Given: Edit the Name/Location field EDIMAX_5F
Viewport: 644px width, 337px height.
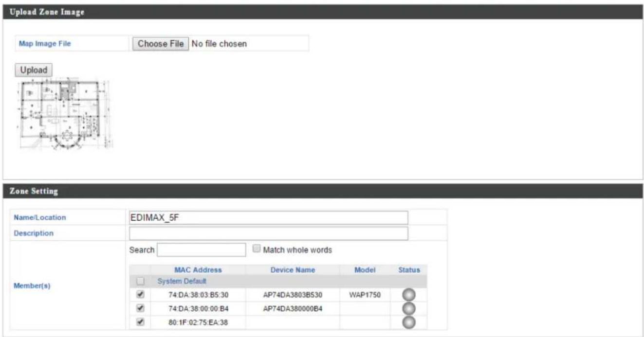Looking at the screenshot, I should (x=268, y=217).
